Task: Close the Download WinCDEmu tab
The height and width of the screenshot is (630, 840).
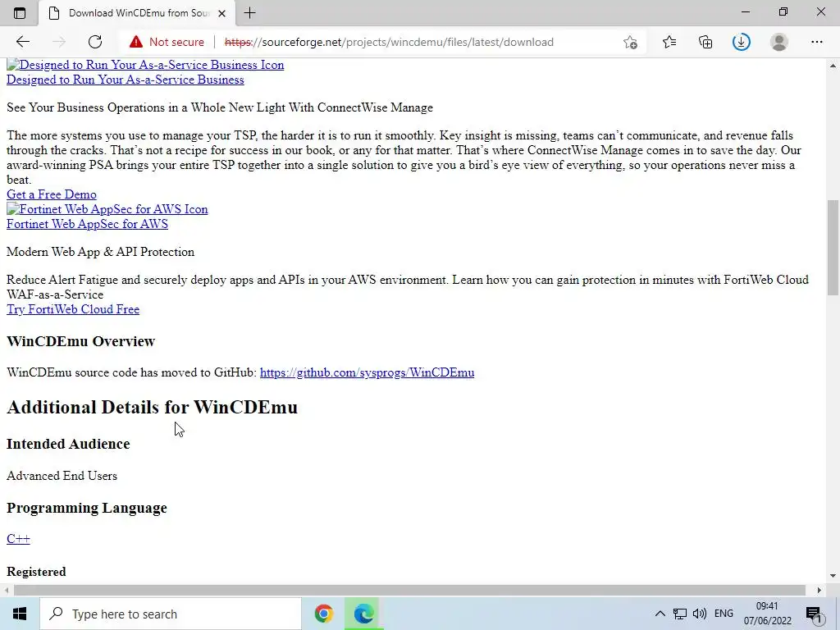Action: tap(221, 13)
